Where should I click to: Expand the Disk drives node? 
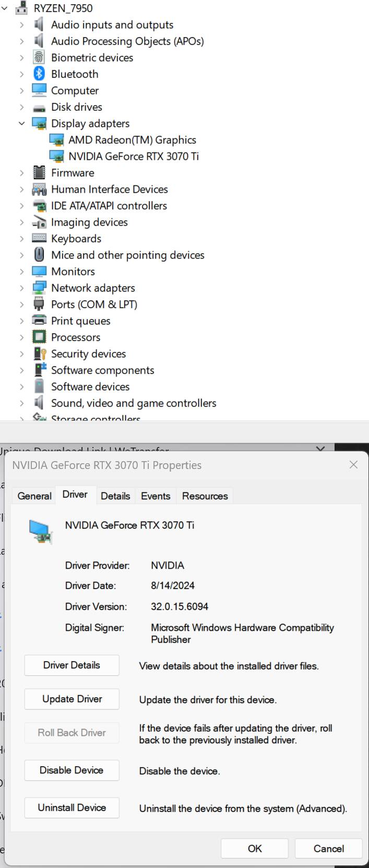pos(21,107)
